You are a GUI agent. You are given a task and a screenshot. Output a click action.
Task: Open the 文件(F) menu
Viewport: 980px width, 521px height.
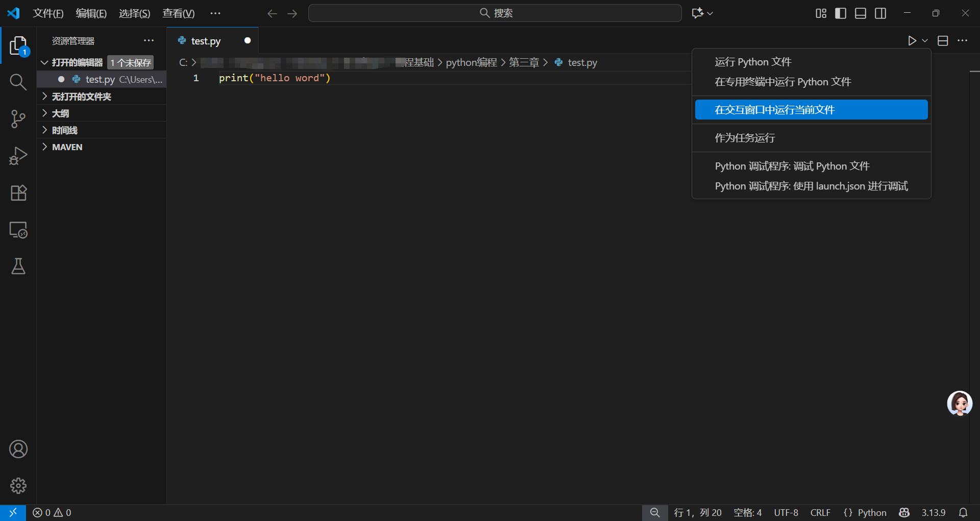pyautogui.click(x=48, y=13)
